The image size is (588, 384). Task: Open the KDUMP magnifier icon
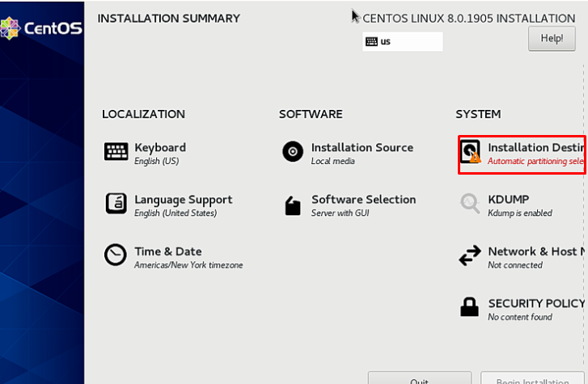[470, 203]
